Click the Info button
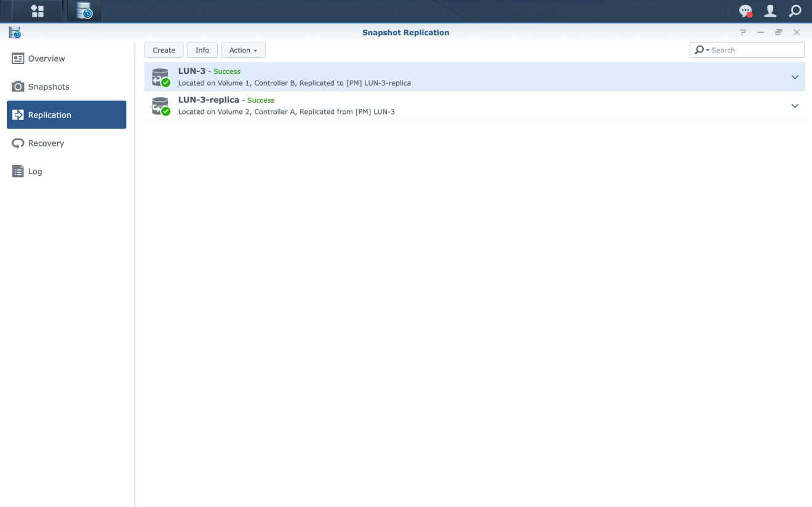Viewport: 812px width, 507px height. (x=202, y=50)
